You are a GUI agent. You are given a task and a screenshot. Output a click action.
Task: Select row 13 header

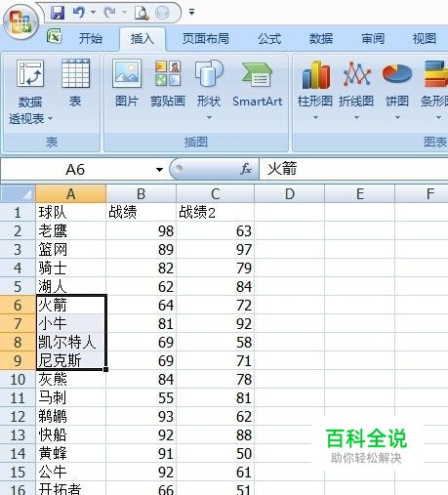pos(18,435)
